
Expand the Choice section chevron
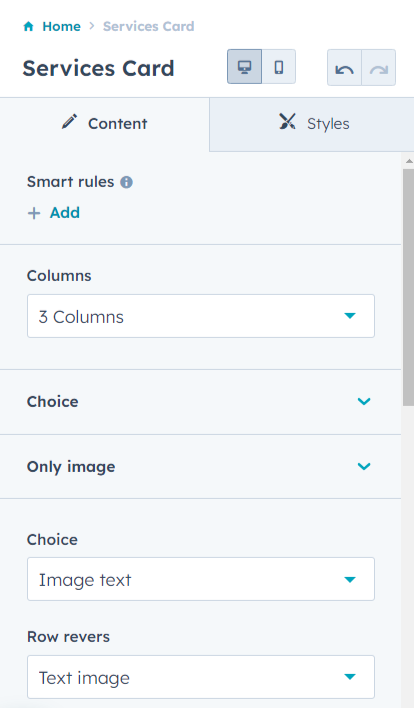pyautogui.click(x=364, y=401)
